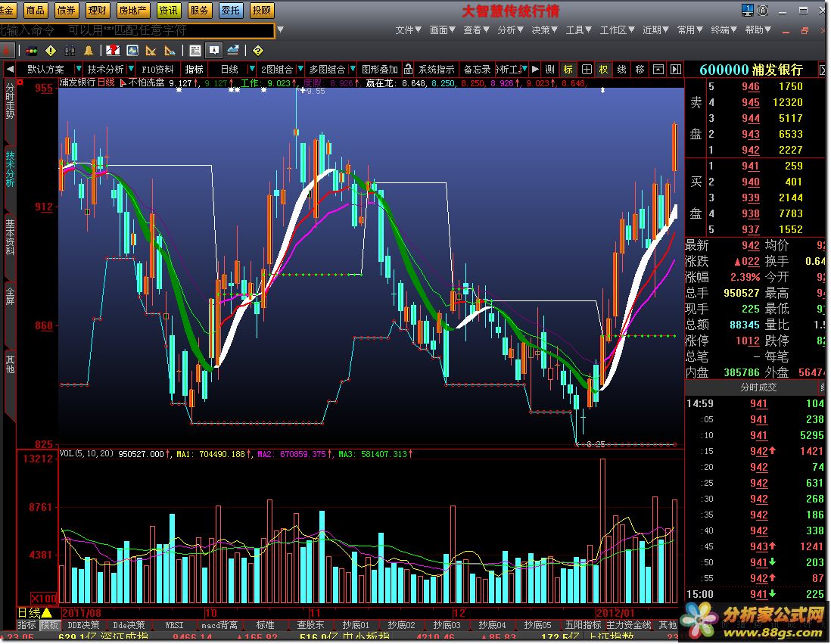Click the yellow diamond warning icon
This screenshot has height=644, width=831.
point(51,51)
